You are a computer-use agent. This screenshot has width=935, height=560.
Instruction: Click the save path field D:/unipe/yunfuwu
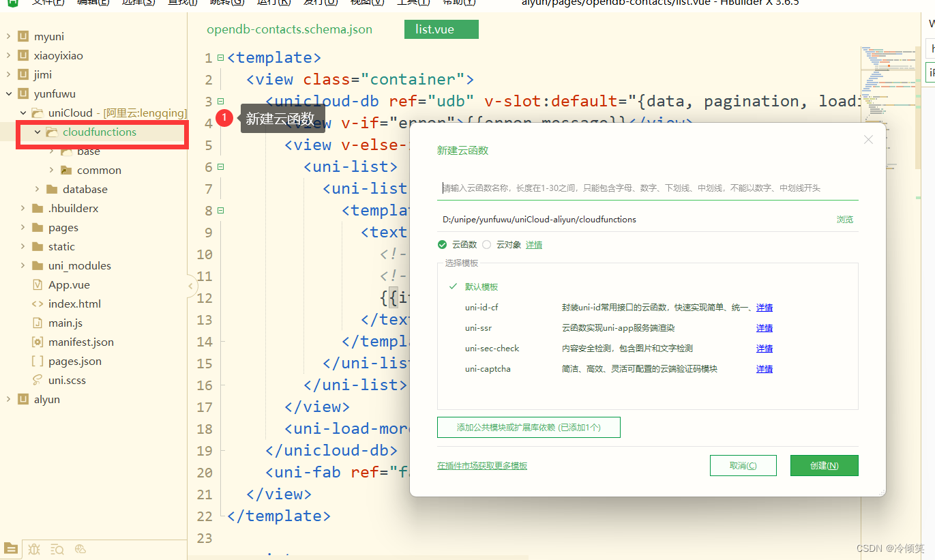634,220
